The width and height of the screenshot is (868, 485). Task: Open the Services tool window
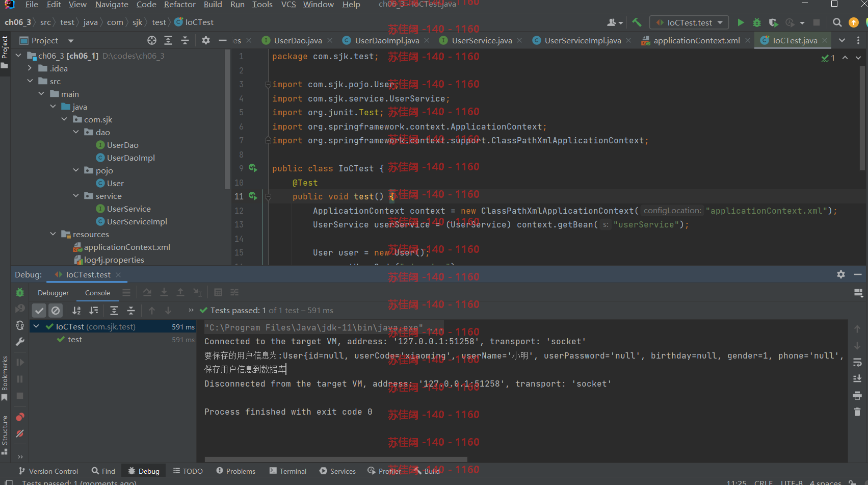pos(337,471)
